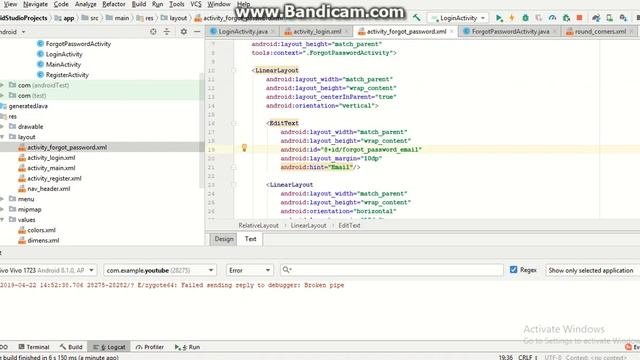
Task: Open the Profile app gauge icon
Action: pyautogui.click(x=552, y=18)
